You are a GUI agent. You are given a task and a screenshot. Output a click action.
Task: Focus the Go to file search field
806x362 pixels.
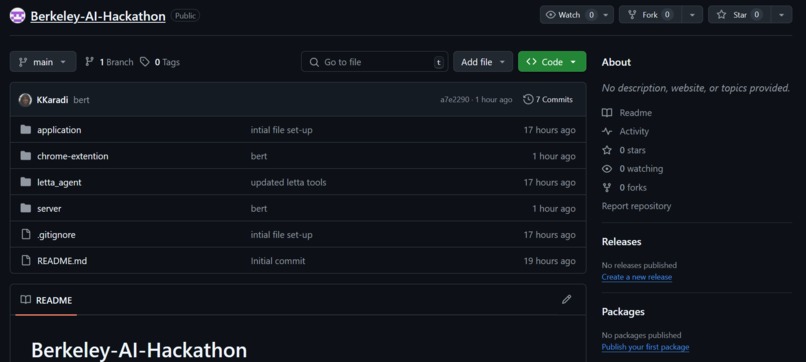375,62
